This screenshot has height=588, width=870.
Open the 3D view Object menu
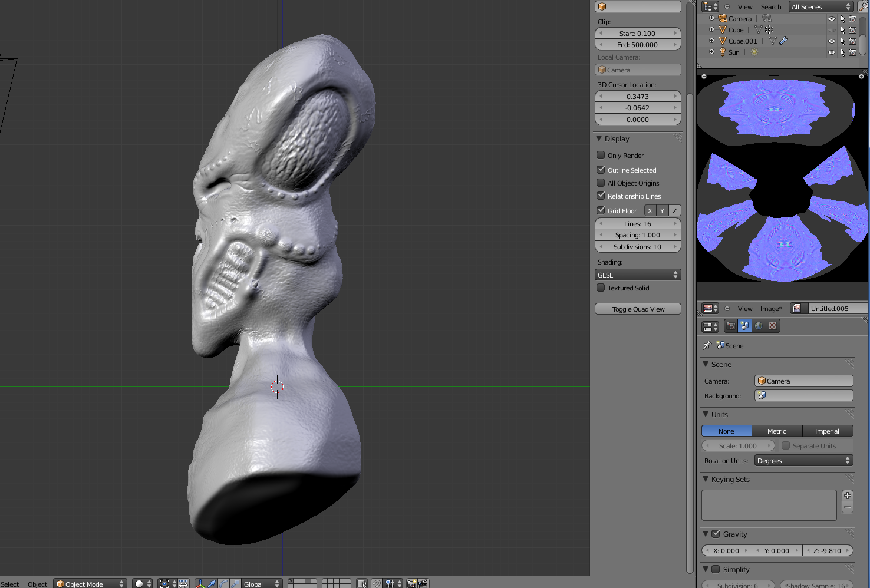[x=37, y=584]
